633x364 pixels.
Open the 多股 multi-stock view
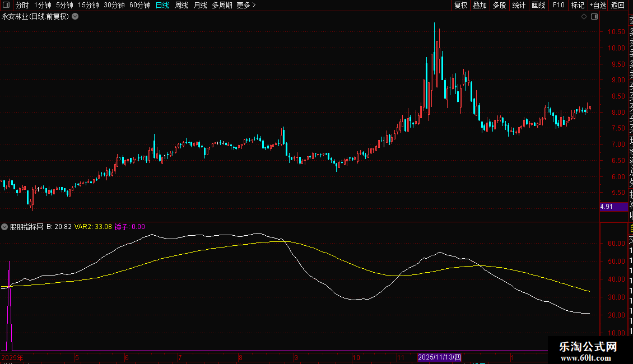(499, 5)
